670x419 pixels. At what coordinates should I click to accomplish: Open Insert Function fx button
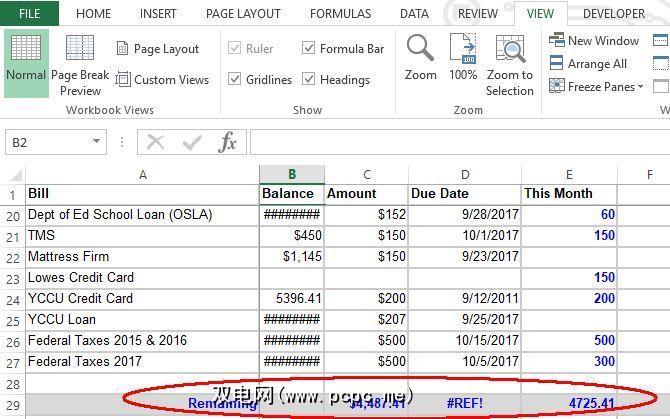[x=227, y=142]
